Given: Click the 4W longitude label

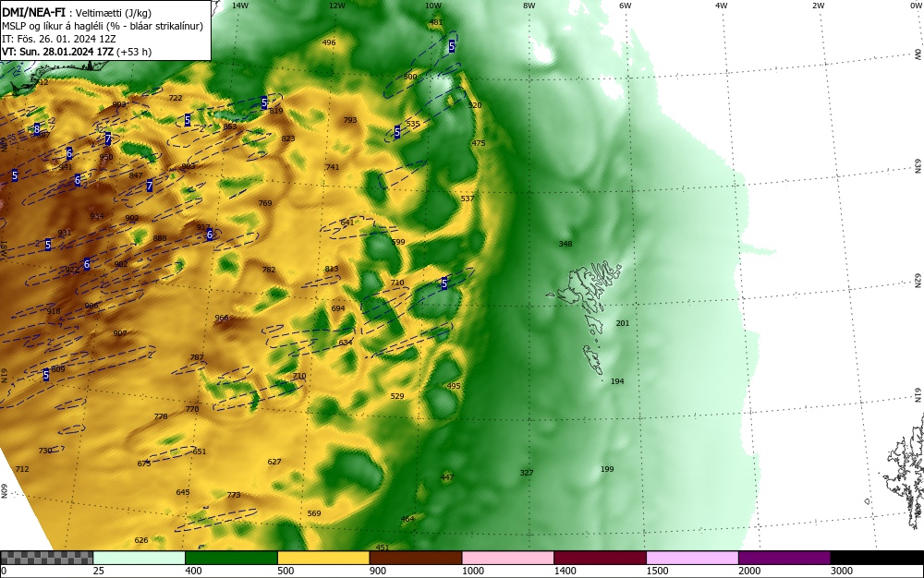Looking at the screenshot, I should pos(722,6).
